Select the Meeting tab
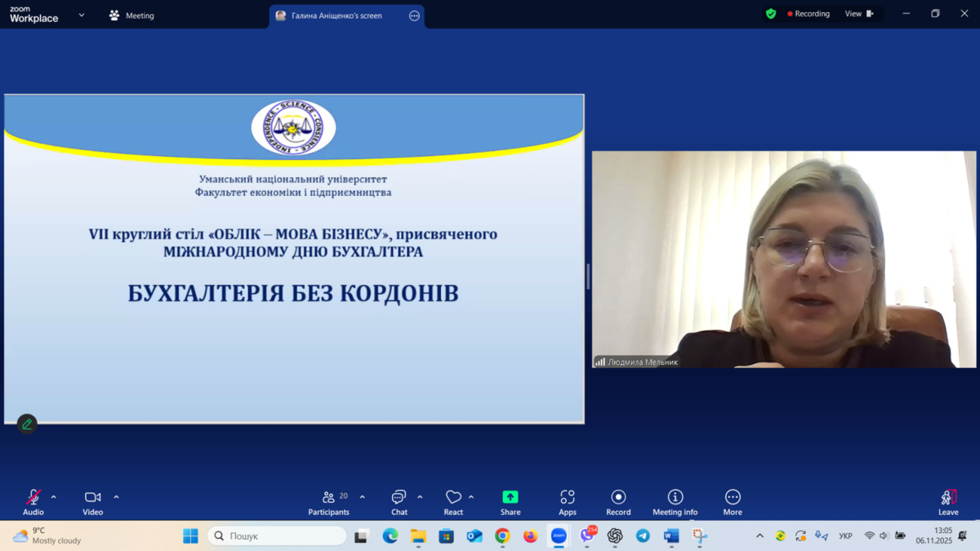 click(x=131, y=16)
